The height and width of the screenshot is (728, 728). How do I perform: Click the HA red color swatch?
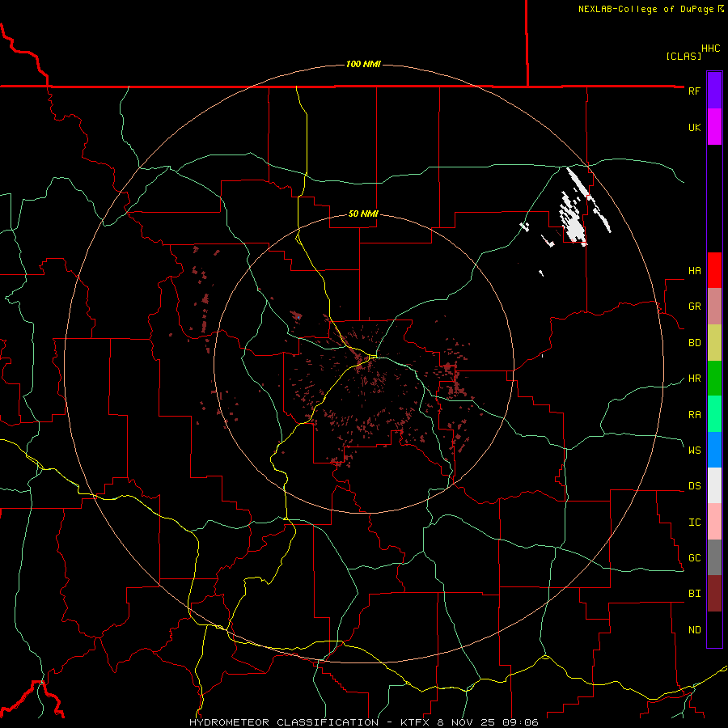(x=714, y=270)
